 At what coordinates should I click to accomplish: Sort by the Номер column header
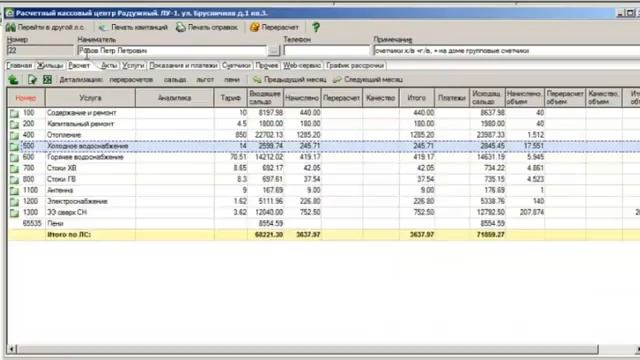pyautogui.click(x=26, y=98)
